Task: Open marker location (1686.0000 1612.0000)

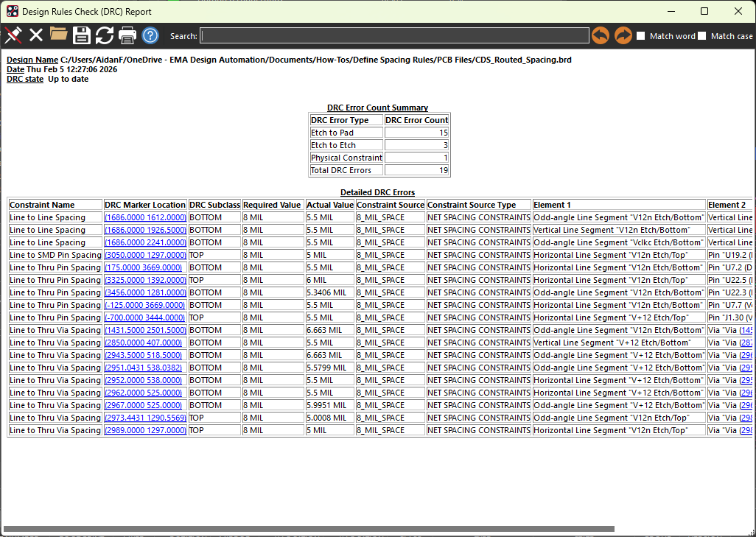Action: [x=145, y=217]
